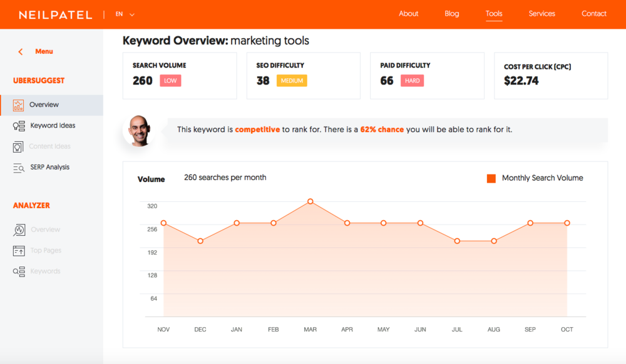Open Keyword Ideas in sidebar
626x364 pixels.
(x=53, y=125)
